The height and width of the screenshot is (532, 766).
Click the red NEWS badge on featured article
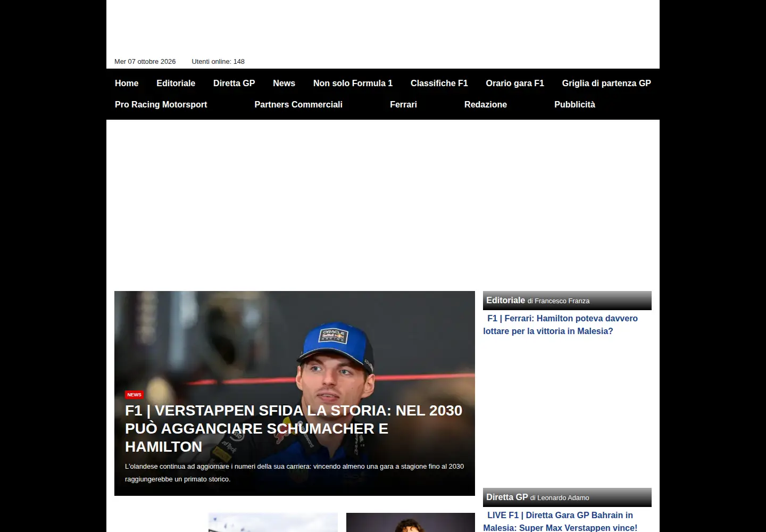pyautogui.click(x=134, y=395)
